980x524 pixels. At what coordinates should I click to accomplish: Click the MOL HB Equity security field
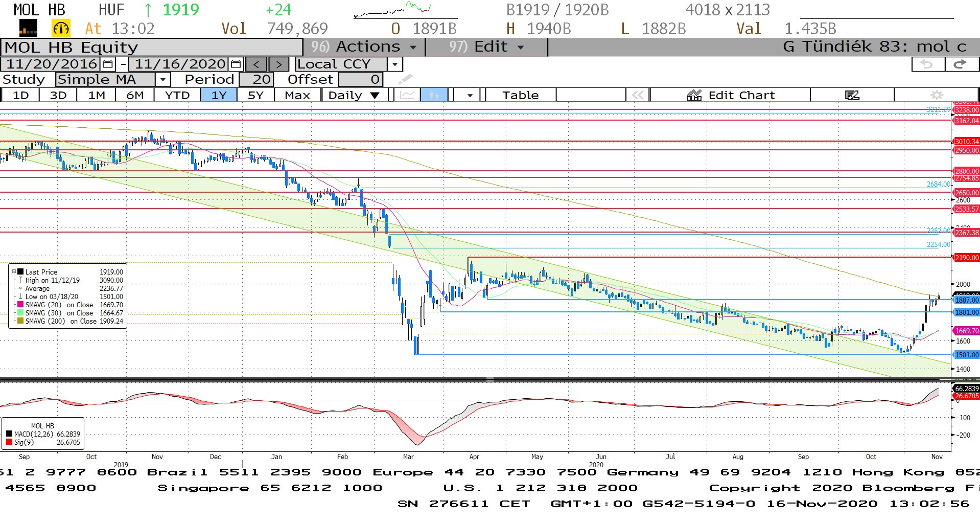(x=152, y=47)
